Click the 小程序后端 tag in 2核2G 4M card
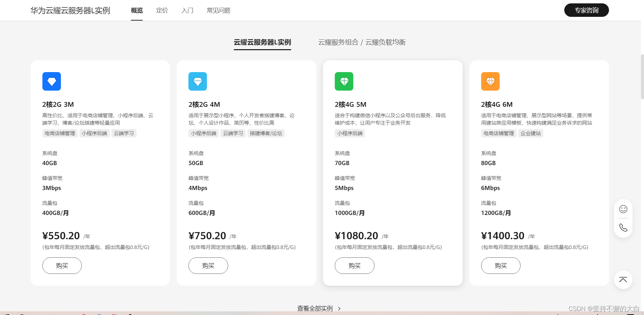The width and height of the screenshot is (644, 315). click(x=204, y=133)
